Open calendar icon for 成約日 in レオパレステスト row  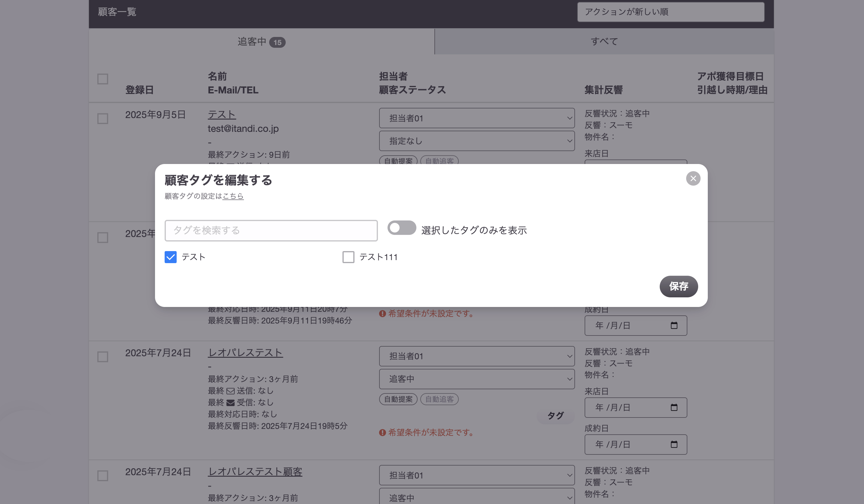(674, 444)
